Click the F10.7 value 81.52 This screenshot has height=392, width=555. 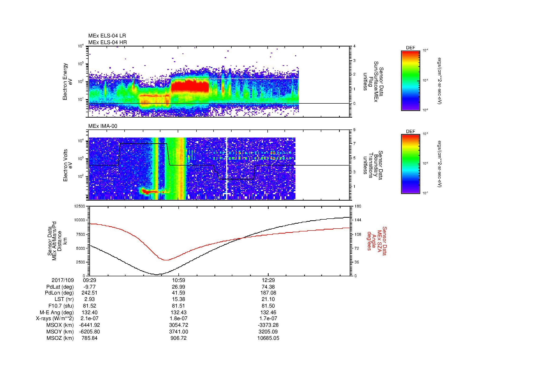pos(89,306)
